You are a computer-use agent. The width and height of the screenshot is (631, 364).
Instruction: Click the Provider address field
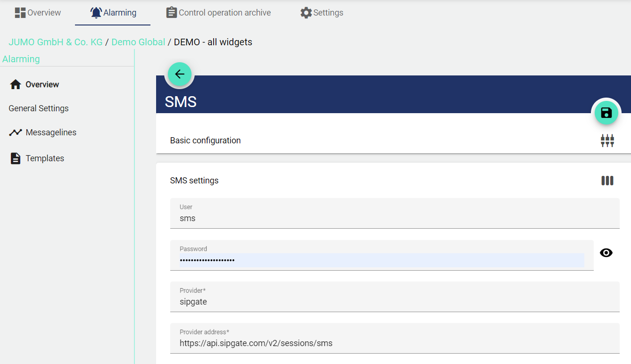click(394, 343)
